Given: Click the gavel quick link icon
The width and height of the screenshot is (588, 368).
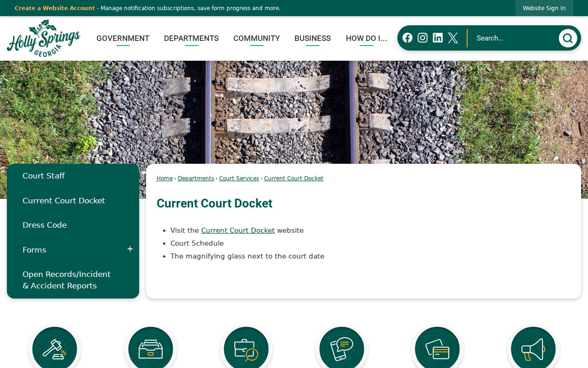Looking at the screenshot, I should click(x=55, y=349).
